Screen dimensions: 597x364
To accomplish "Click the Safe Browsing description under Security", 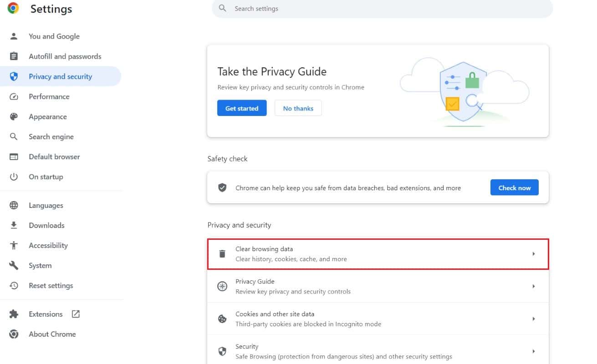I will (344, 356).
